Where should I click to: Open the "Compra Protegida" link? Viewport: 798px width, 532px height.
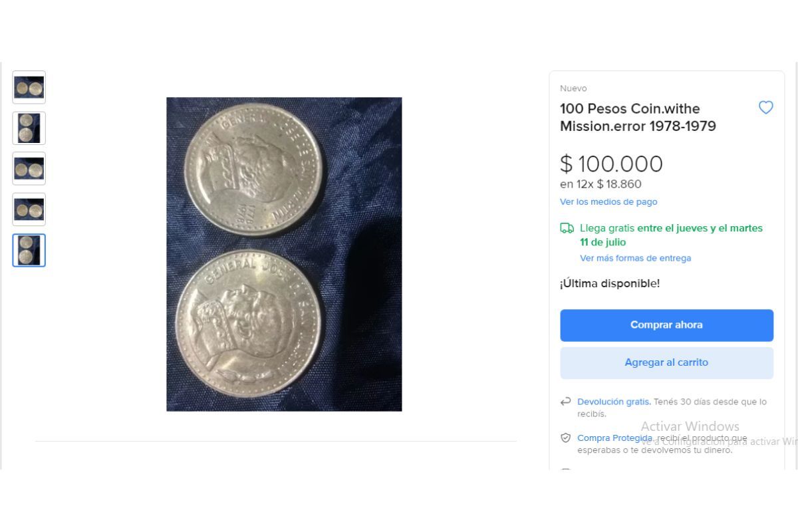(614, 438)
